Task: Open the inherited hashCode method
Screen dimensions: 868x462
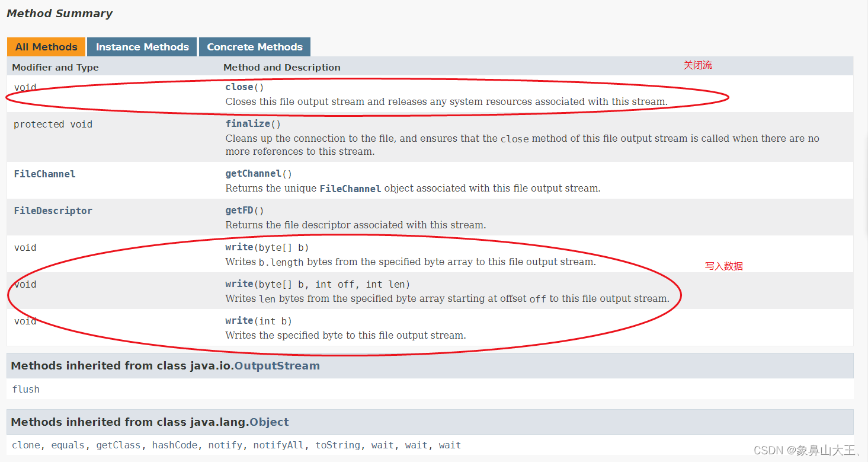Action: (x=175, y=445)
